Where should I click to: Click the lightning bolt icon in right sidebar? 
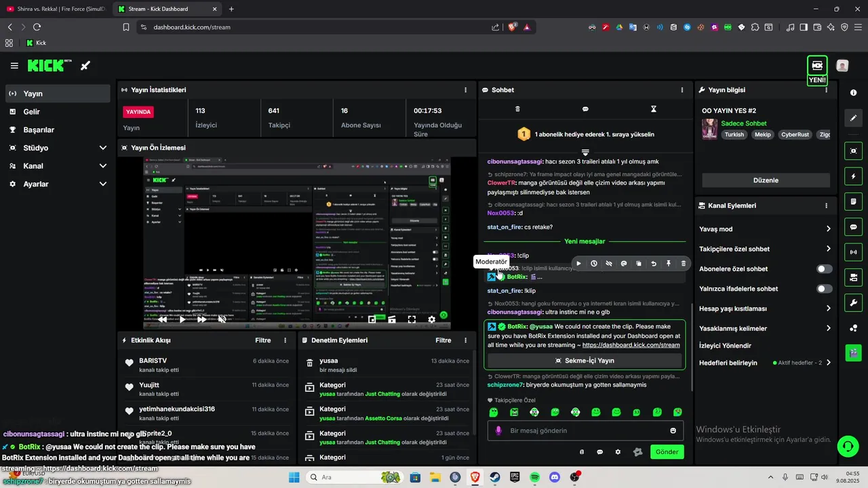point(854,176)
